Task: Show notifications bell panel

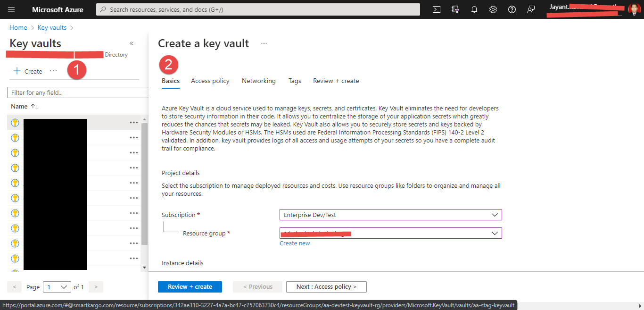Action: click(x=474, y=9)
